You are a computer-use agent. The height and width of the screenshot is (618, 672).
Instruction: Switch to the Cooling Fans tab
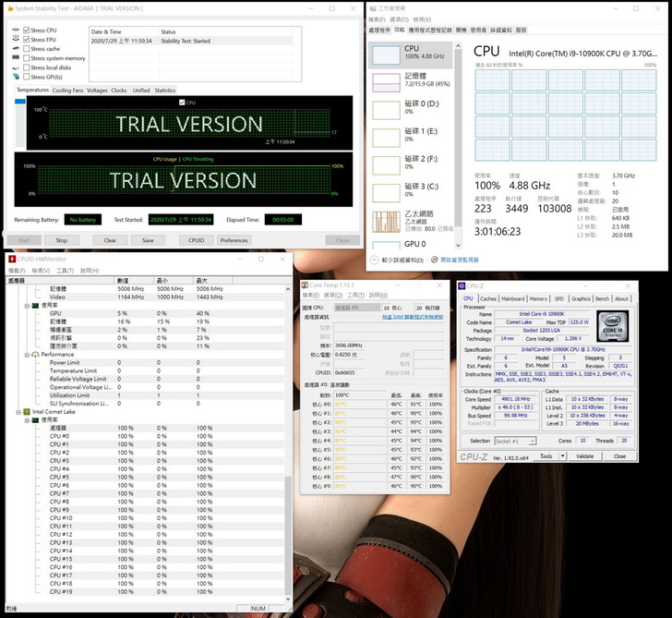click(x=67, y=91)
